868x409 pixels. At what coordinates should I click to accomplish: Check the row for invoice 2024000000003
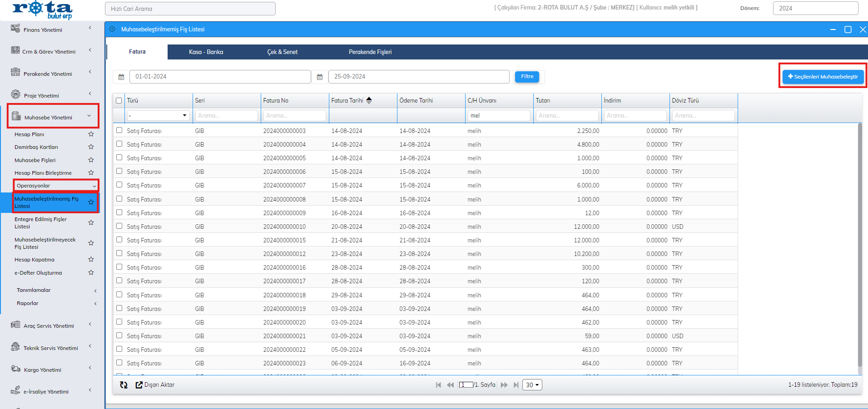pos(119,130)
